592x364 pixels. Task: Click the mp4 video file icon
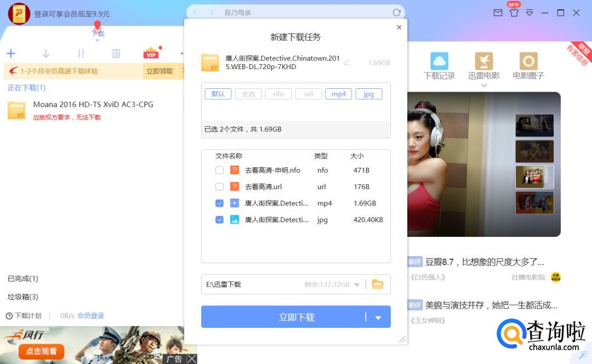coord(235,203)
